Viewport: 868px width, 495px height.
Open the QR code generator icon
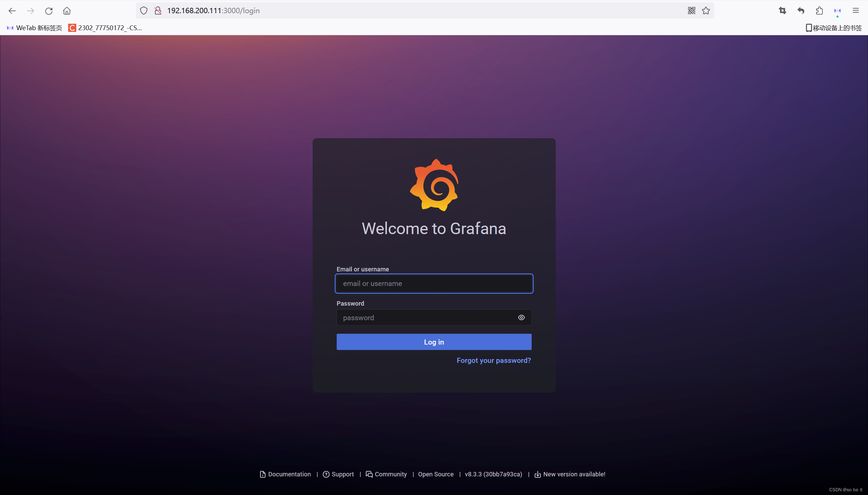(691, 11)
